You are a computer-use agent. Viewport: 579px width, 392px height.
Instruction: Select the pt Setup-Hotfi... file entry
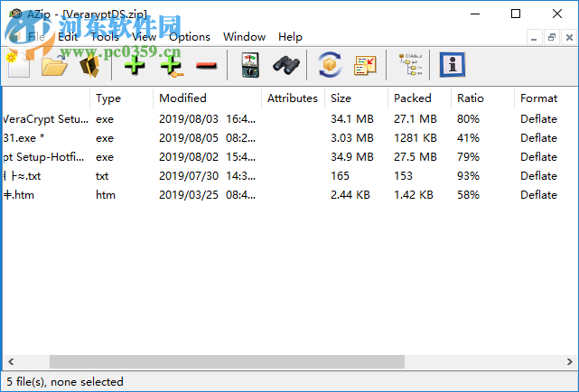[43, 157]
